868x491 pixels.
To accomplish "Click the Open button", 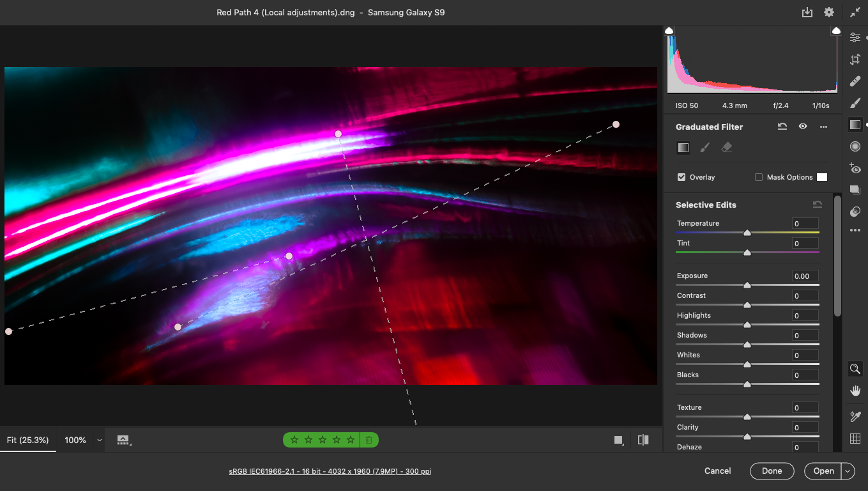I will tap(823, 471).
